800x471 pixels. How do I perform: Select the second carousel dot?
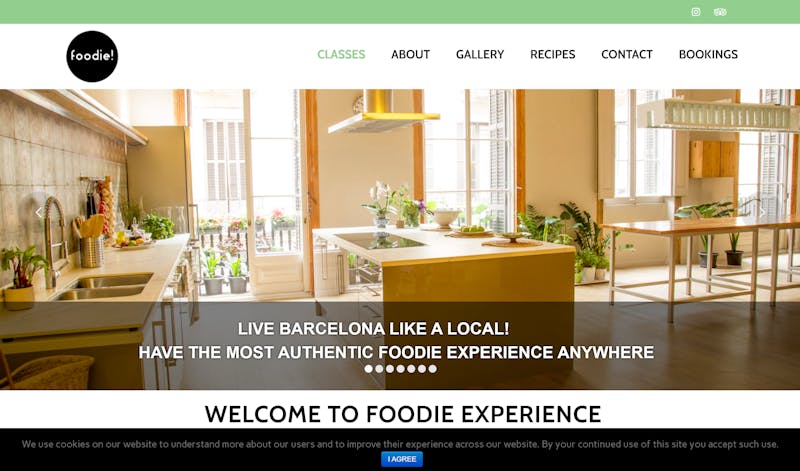pyautogui.click(x=379, y=369)
